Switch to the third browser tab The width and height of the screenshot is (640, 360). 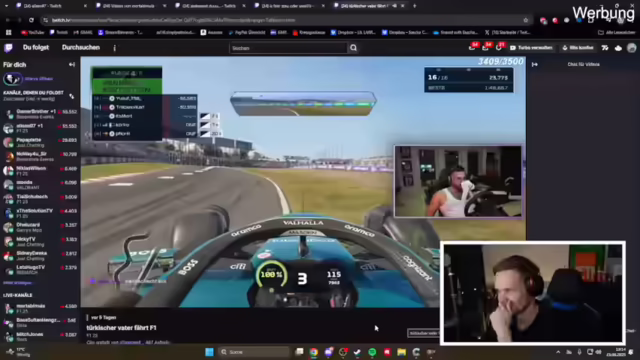click(x=210, y=6)
